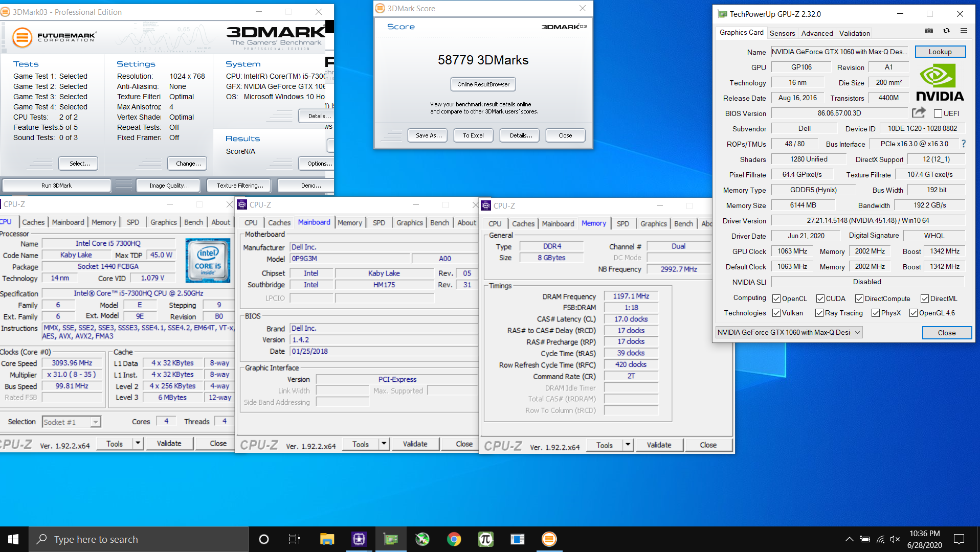Click Run 3DMark button
Screen dimensions: 980x552
point(56,186)
